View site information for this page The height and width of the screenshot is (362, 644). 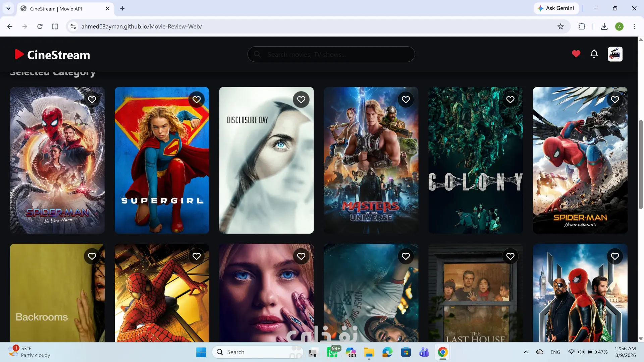[73, 26]
